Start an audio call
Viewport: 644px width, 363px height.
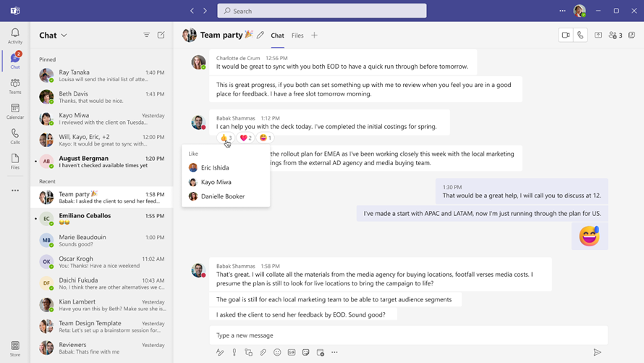(580, 36)
